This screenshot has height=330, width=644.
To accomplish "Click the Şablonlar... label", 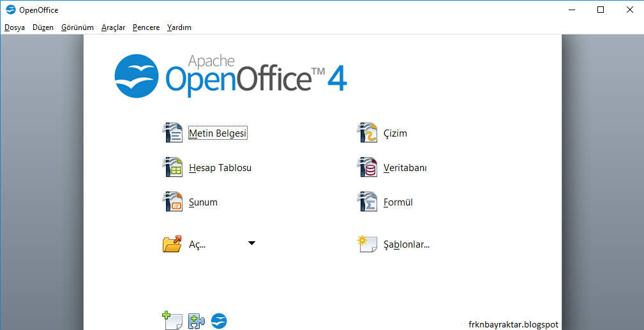I will point(406,244).
